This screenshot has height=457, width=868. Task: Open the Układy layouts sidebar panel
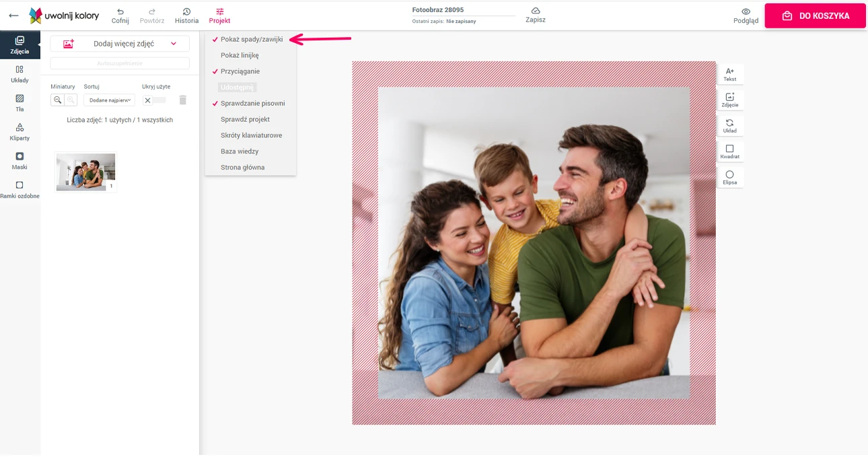[20, 73]
